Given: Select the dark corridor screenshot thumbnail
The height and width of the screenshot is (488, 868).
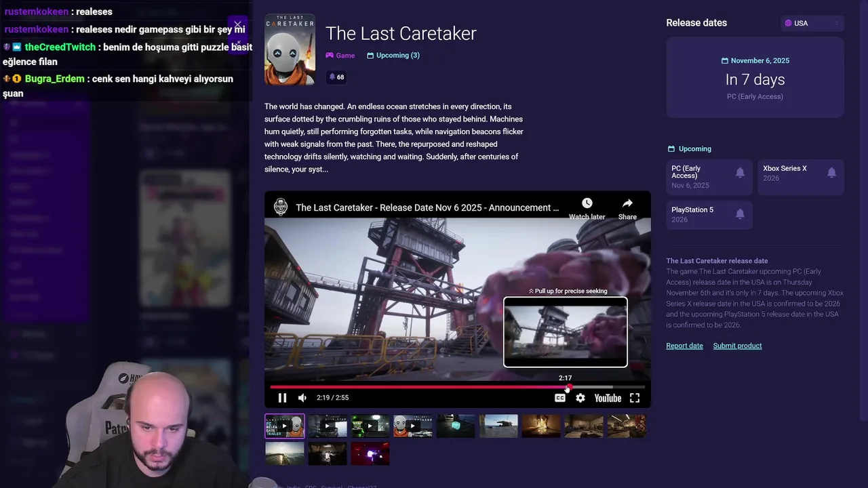Looking at the screenshot, I should 328,453.
